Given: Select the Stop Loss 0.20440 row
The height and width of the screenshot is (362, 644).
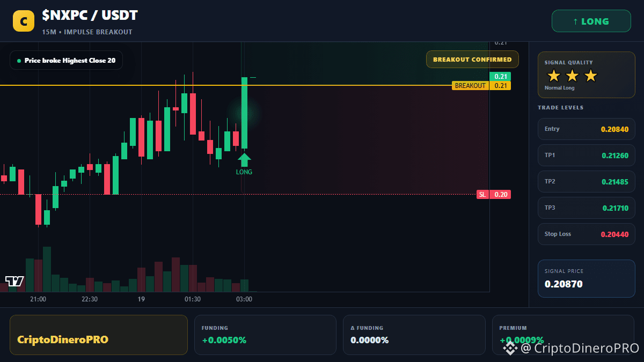Looking at the screenshot, I should pyautogui.click(x=586, y=234).
